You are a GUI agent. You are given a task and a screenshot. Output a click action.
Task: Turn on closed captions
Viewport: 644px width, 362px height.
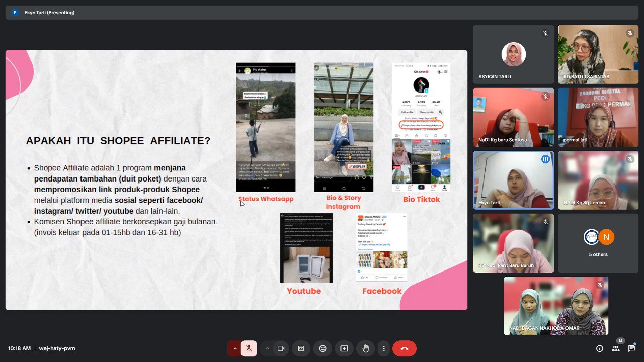[x=301, y=348]
